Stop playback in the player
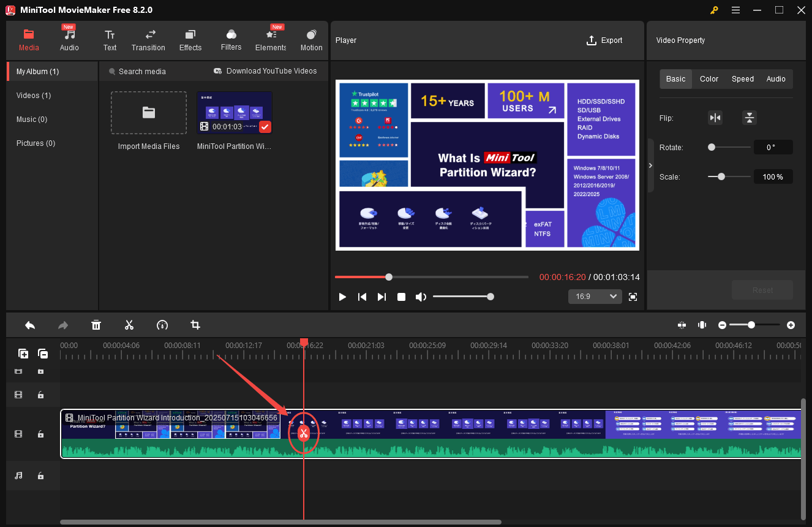 (x=401, y=297)
